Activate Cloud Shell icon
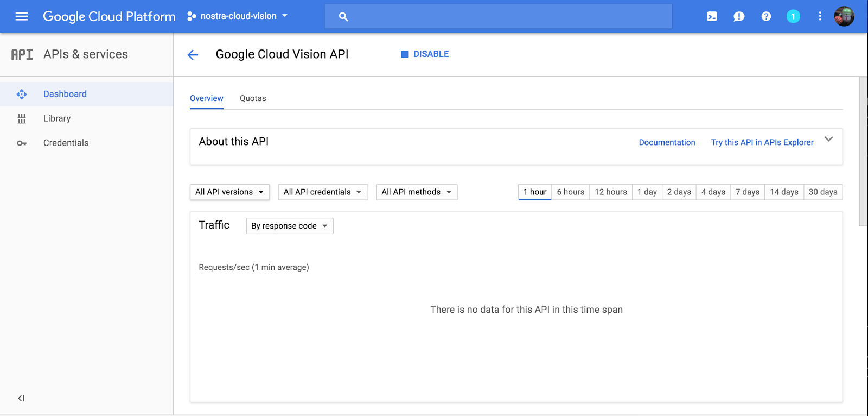This screenshot has width=868, height=416. 712,16
